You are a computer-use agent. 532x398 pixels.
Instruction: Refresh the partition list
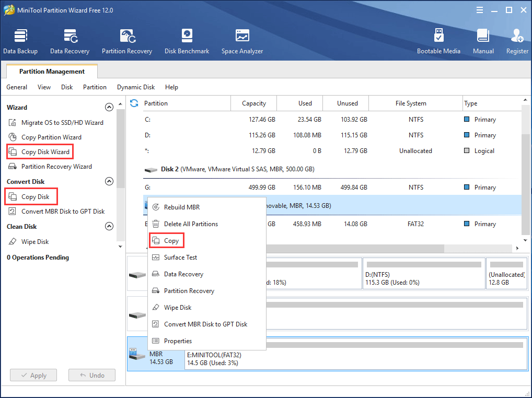[134, 103]
